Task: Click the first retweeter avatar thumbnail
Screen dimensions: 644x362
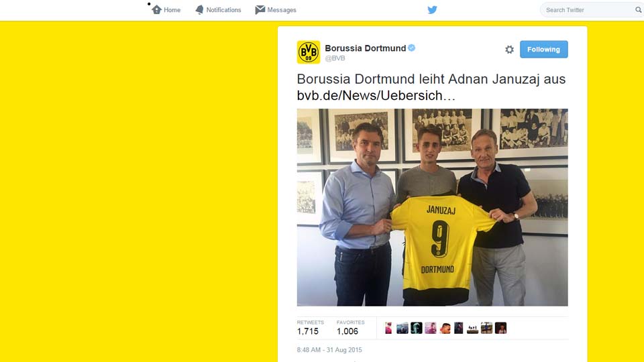Action: click(388, 328)
